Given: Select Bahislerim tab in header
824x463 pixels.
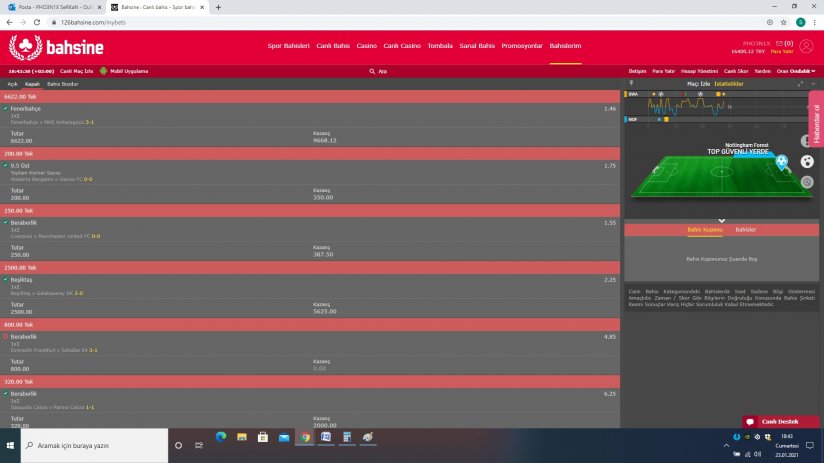Looking at the screenshot, I should pyautogui.click(x=565, y=46).
